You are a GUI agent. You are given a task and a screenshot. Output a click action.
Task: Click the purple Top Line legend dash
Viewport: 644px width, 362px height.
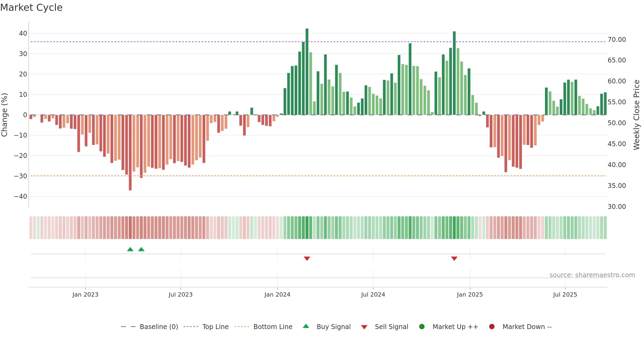[191, 327]
